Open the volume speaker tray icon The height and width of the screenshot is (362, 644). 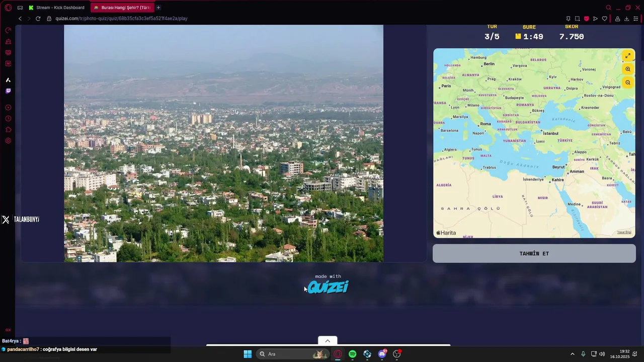602,354
